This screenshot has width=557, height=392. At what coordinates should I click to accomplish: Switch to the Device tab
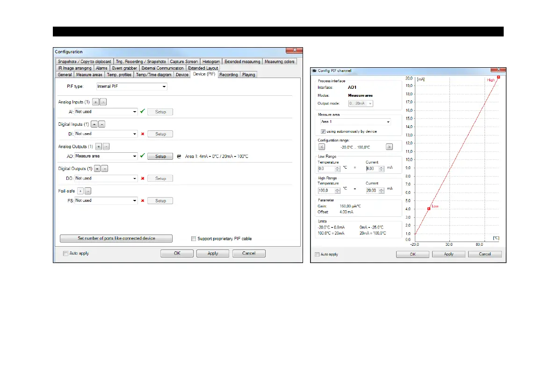[x=182, y=75]
